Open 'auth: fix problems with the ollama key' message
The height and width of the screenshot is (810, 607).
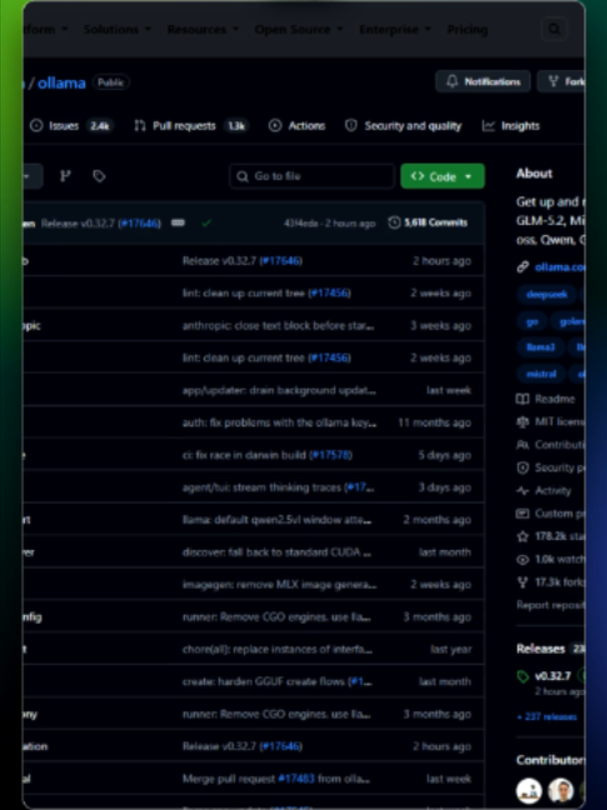279,423
